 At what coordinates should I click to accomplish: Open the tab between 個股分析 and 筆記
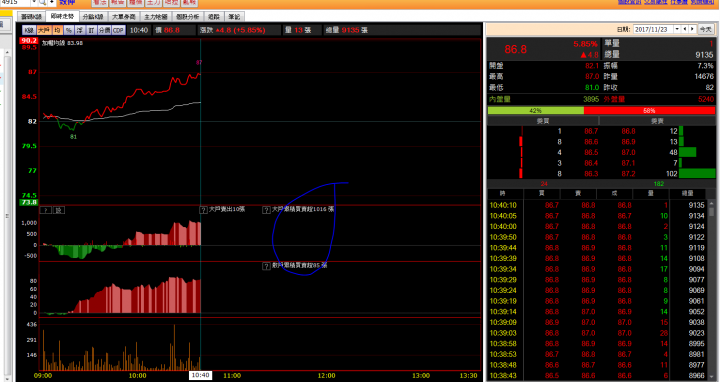(214, 17)
